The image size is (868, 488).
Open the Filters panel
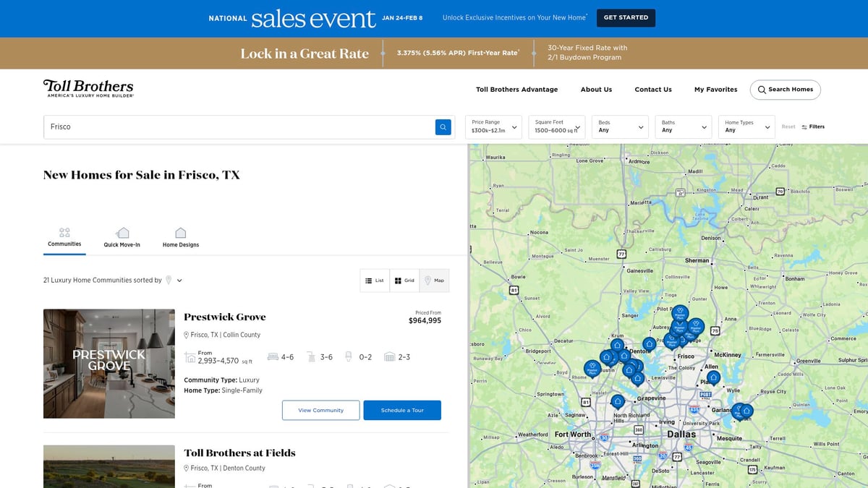813,127
